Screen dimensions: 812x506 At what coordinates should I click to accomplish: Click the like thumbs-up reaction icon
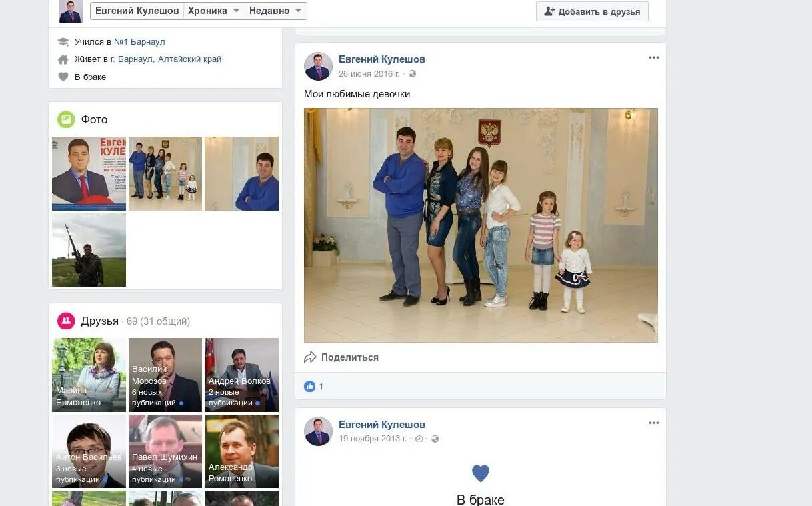[309, 386]
